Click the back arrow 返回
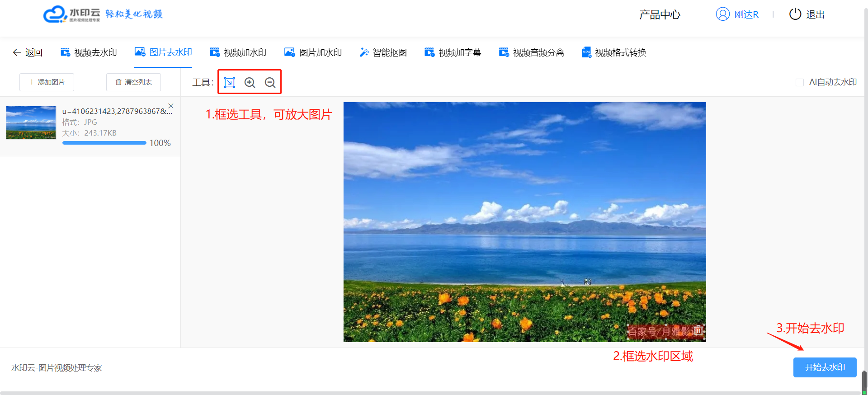 [28, 52]
